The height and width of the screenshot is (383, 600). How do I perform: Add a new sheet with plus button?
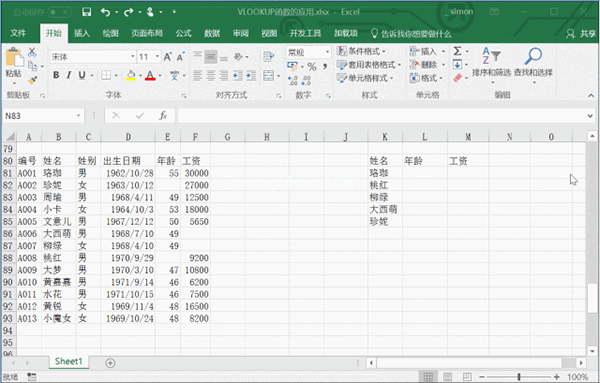pos(110,363)
